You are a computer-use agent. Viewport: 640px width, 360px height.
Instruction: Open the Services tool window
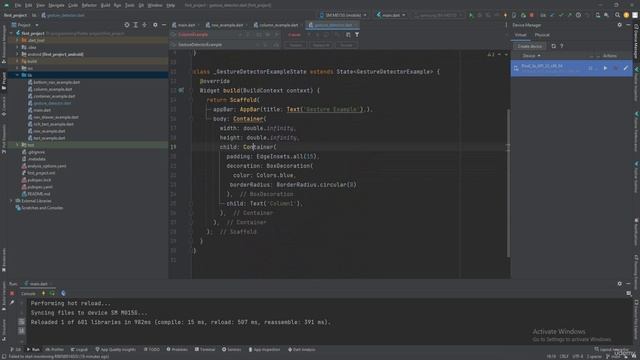(231, 350)
